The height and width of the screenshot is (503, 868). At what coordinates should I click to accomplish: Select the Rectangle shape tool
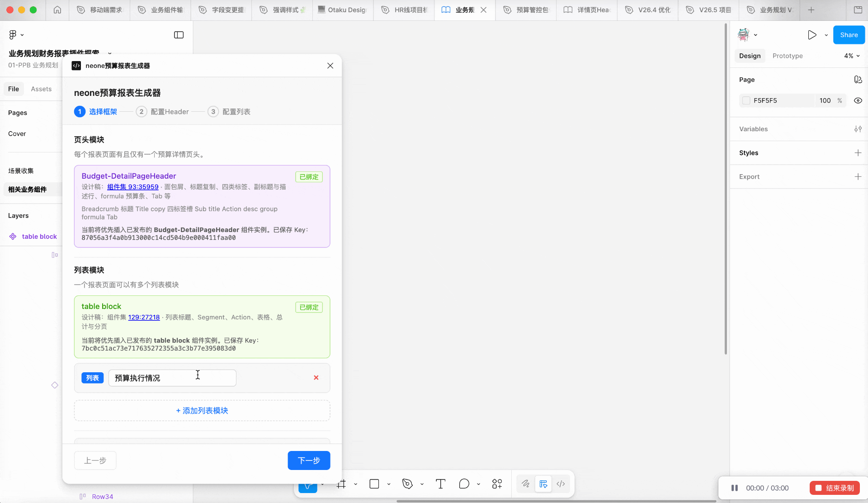[x=374, y=484]
